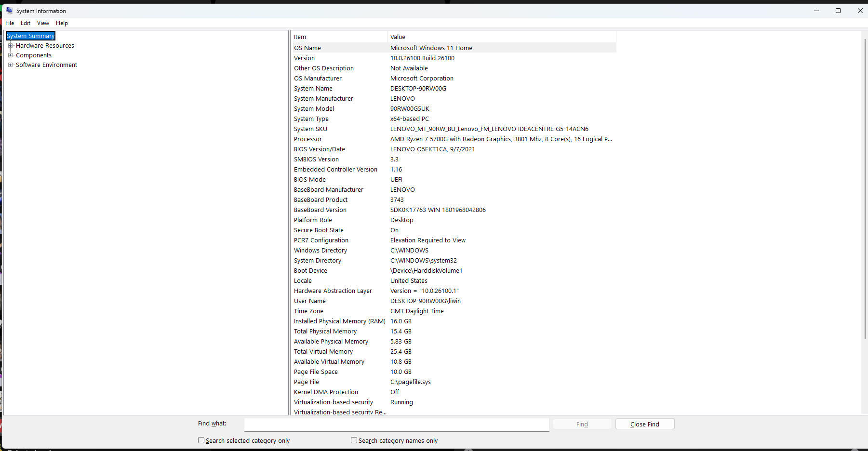The width and height of the screenshot is (868, 451).
Task: Select the User Name row
Action: (454, 301)
